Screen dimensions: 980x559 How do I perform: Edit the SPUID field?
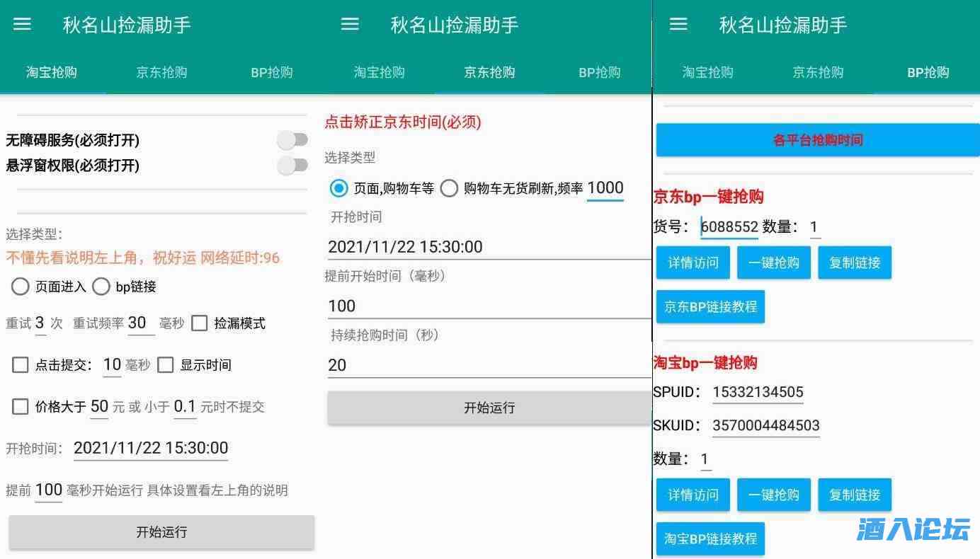(758, 392)
